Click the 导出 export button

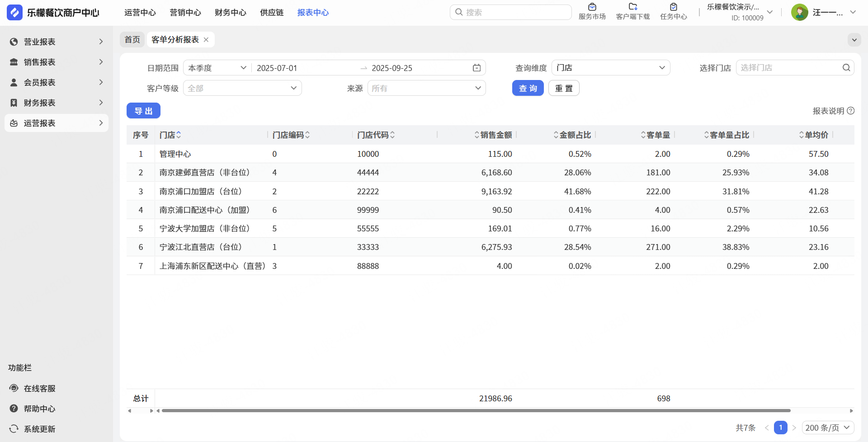tap(143, 111)
